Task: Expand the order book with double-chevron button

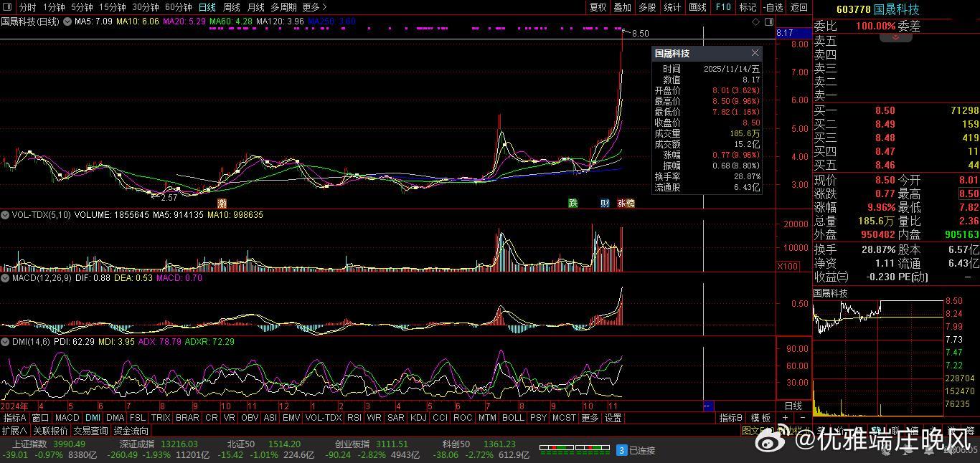Action: (895, 37)
